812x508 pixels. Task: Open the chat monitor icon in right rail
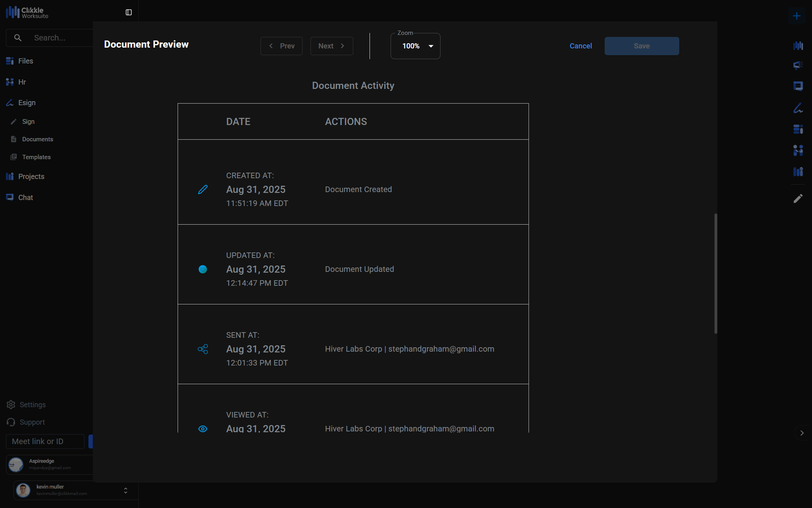coord(798,86)
